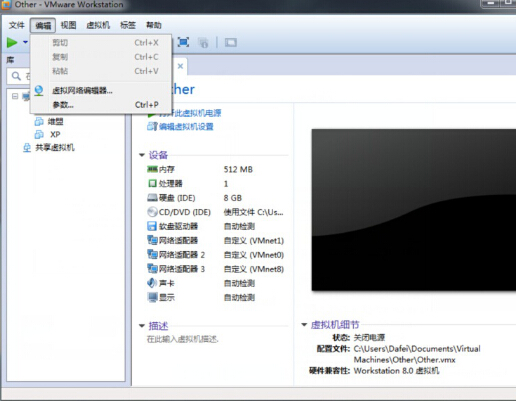Select the CD/DVD (IDE) device row
Image resolution: width=516 pixels, height=401 pixels.
[x=216, y=212]
